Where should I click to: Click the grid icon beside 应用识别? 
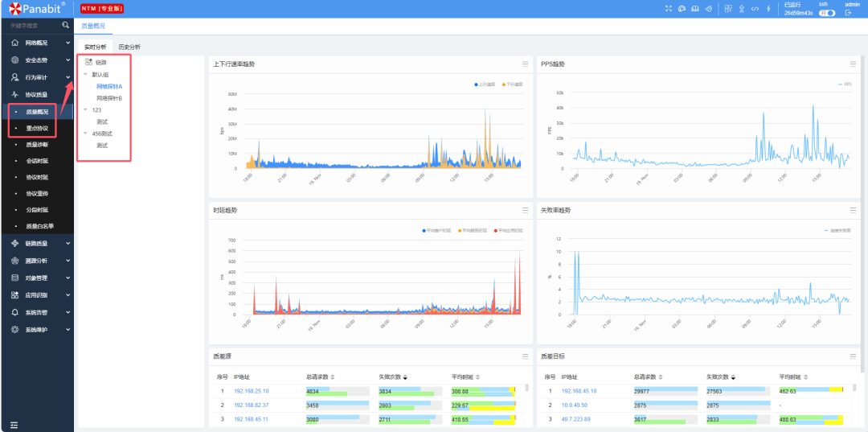15,295
